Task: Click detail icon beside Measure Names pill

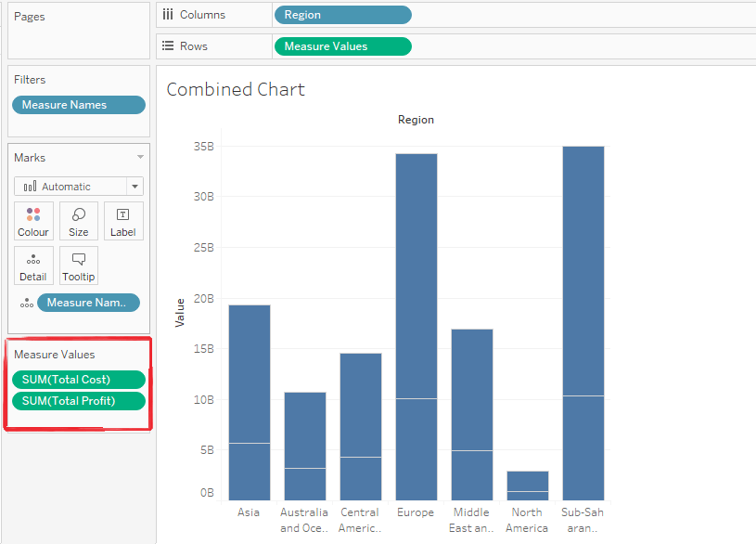Action: tap(27, 303)
